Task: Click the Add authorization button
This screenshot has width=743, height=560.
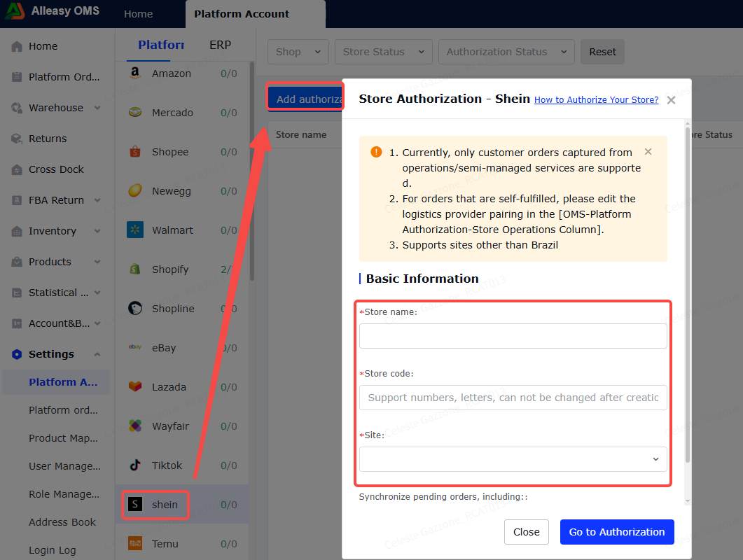Action: click(305, 97)
